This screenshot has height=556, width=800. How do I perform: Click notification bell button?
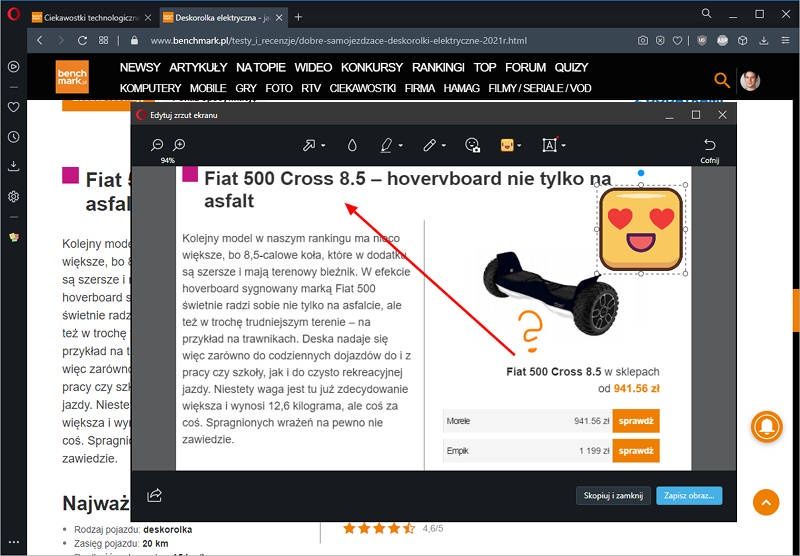(x=766, y=426)
